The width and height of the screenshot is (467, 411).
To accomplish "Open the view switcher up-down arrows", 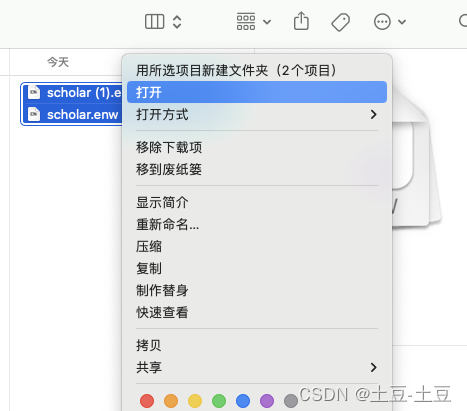I will click(177, 22).
